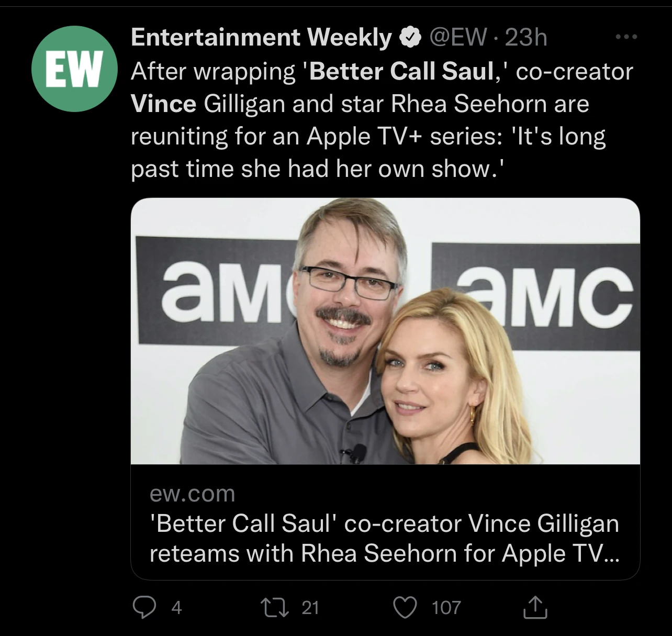Open the three-dot more options menu

(626, 37)
